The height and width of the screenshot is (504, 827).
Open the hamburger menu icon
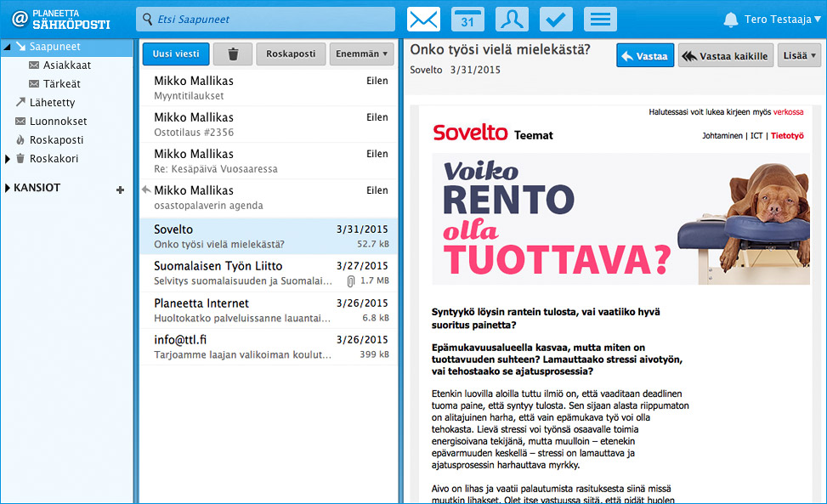pos(600,20)
